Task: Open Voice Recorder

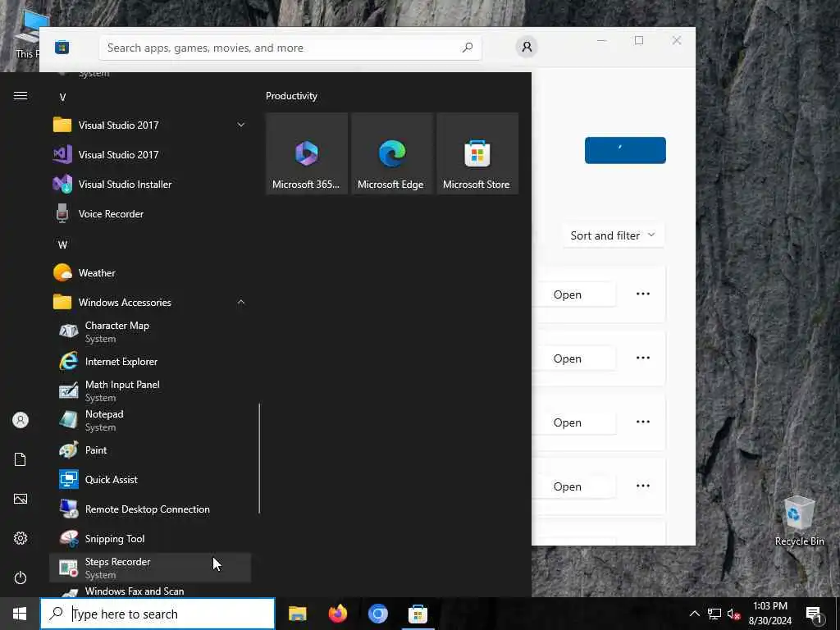Action: pos(150,214)
